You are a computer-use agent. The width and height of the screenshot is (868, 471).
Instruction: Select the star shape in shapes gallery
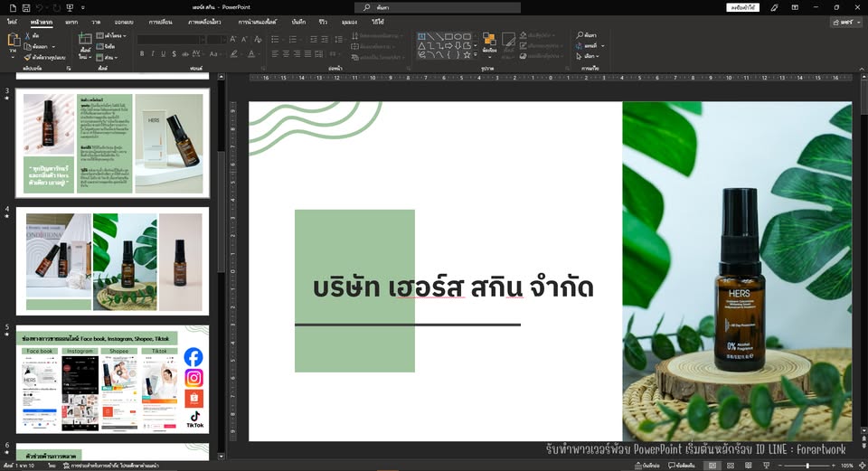pos(467,54)
